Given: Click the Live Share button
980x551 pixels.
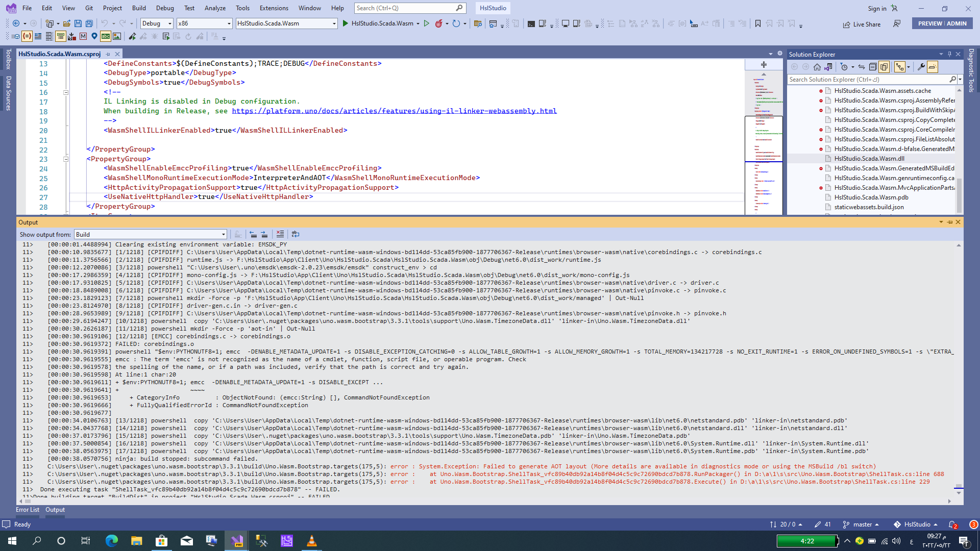Looking at the screenshot, I should (x=862, y=24).
